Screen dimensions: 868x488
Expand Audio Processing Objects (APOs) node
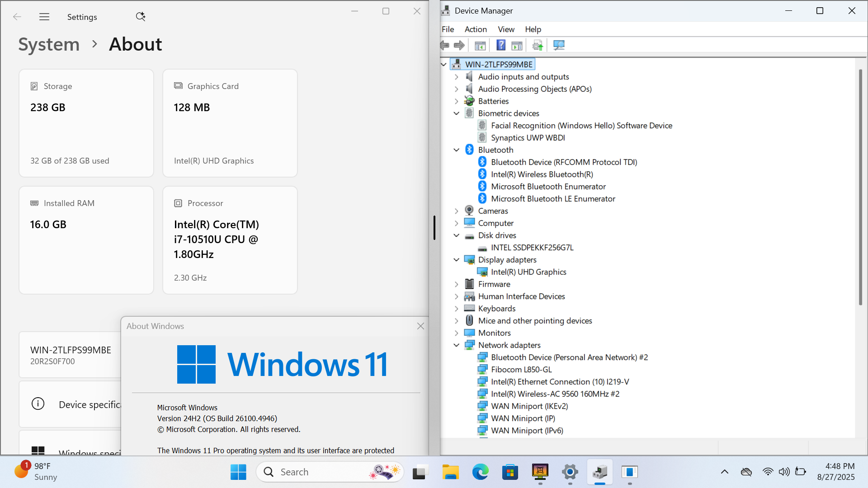pyautogui.click(x=457, y=89)
